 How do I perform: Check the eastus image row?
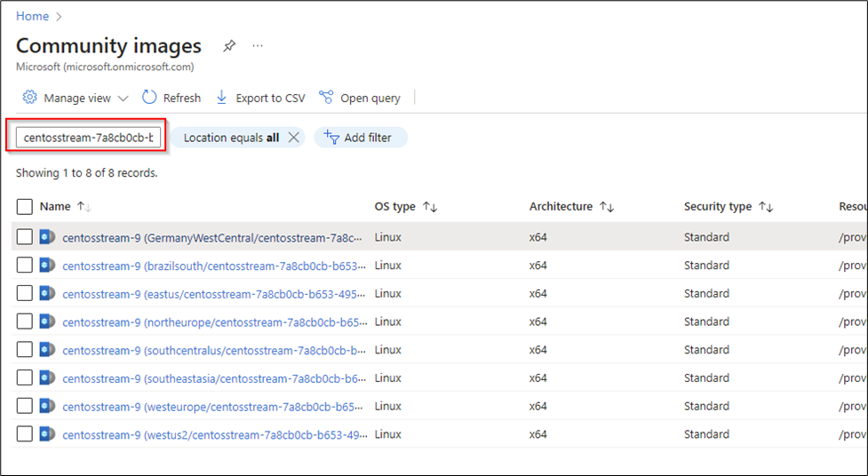pos(24,293)
